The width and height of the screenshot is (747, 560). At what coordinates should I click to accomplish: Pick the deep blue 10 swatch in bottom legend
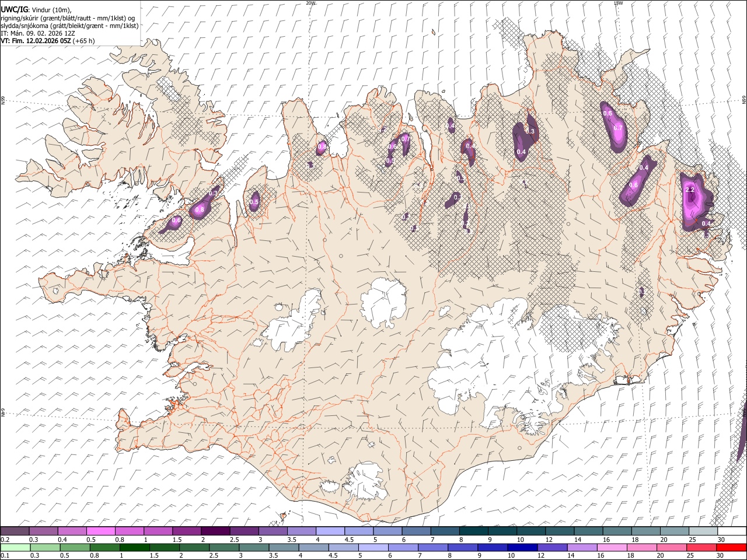click(x=522, y=548)
